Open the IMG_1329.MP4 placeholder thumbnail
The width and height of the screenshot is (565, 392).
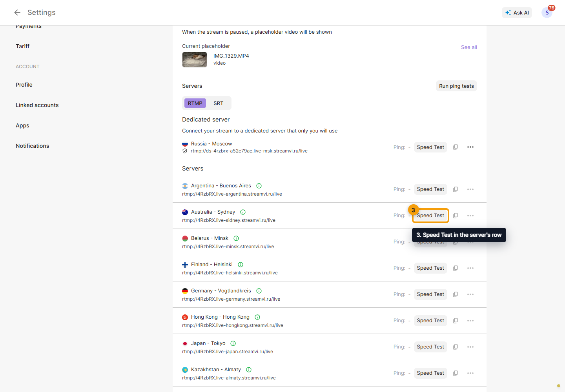195,60
